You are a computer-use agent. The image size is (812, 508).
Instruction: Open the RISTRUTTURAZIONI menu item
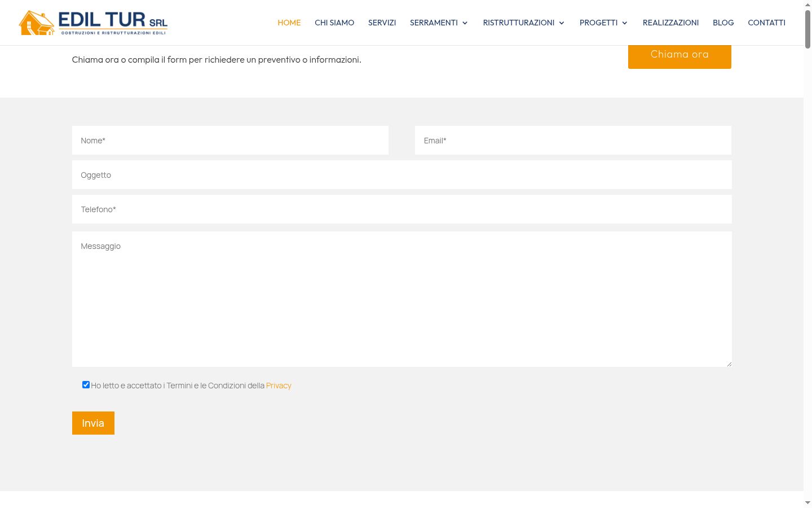click(x=519, y=23)
